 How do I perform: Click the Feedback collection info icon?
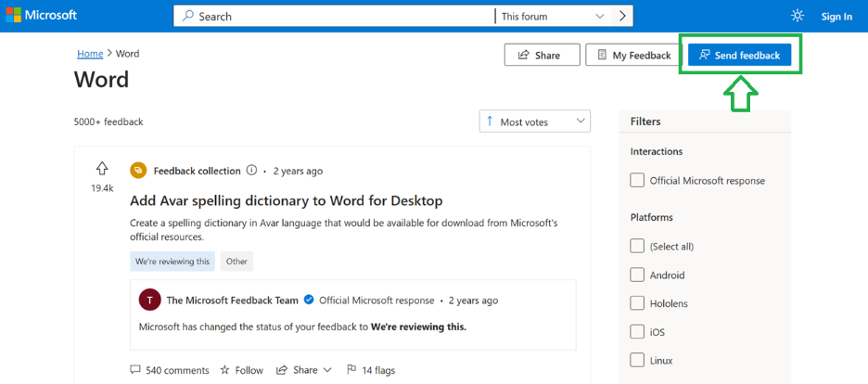tap(251, 171)
